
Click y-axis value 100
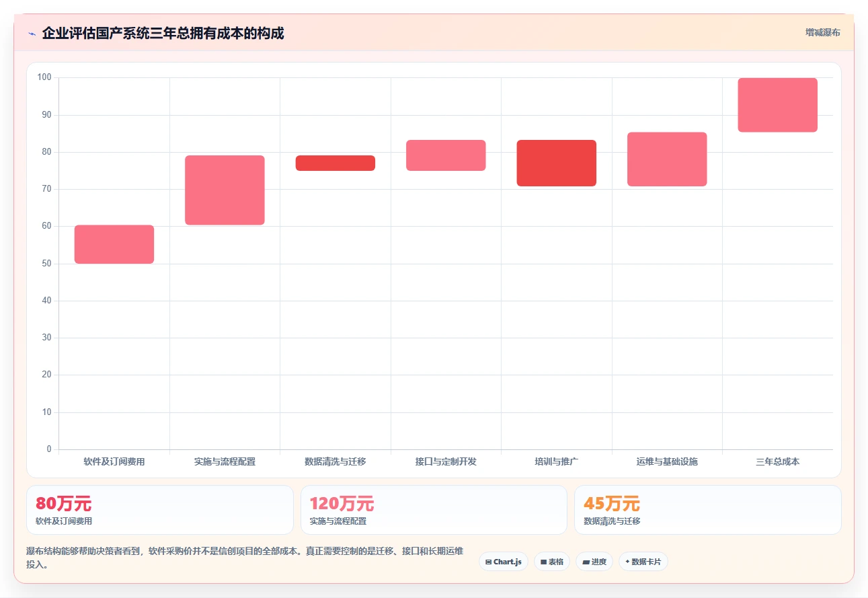tap(44, 77)
